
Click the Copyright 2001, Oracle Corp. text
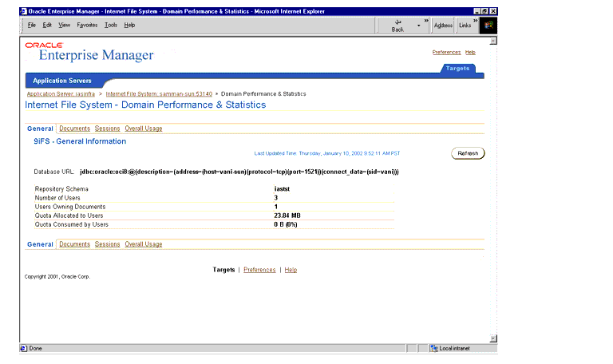57,277
